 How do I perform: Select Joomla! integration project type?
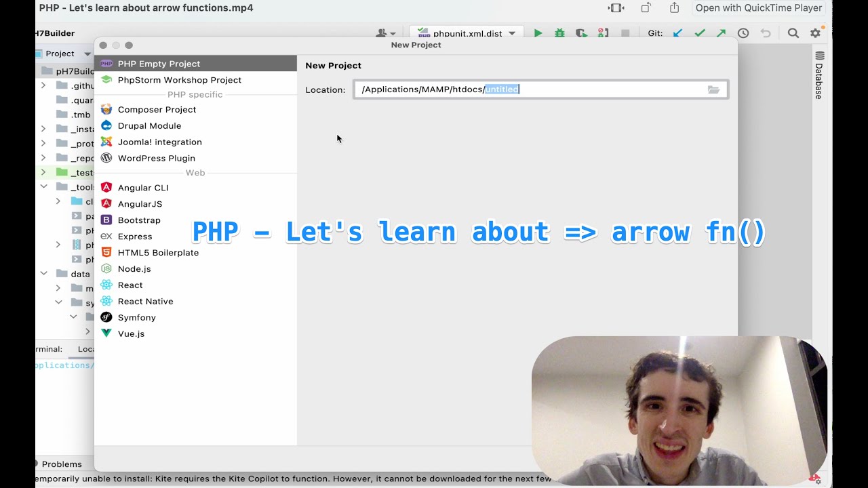pyautogui.click(x=195, y=142)
